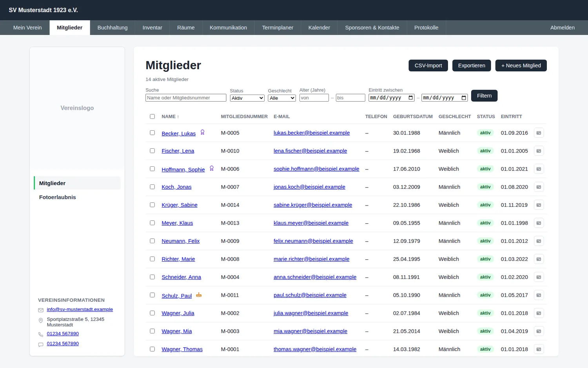Open the calendar picker of the first Eintritt date
The image size is (588, 368).
[411, 98]
